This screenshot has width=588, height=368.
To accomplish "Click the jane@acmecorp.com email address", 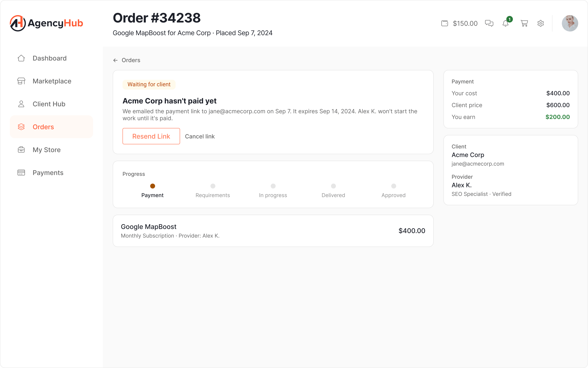I will (x=478, y=164).
